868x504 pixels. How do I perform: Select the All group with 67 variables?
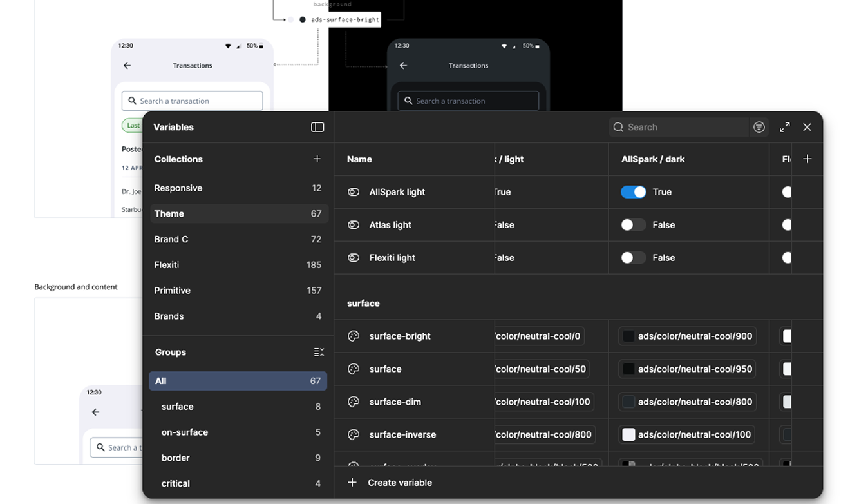pyautogui.click(x=238, y=381)
